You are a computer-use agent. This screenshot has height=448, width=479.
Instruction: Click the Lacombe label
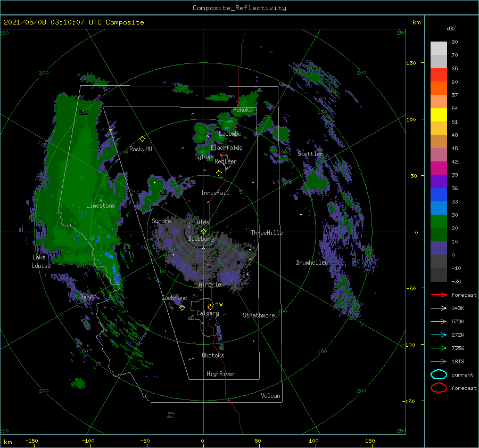pos(230,134)
